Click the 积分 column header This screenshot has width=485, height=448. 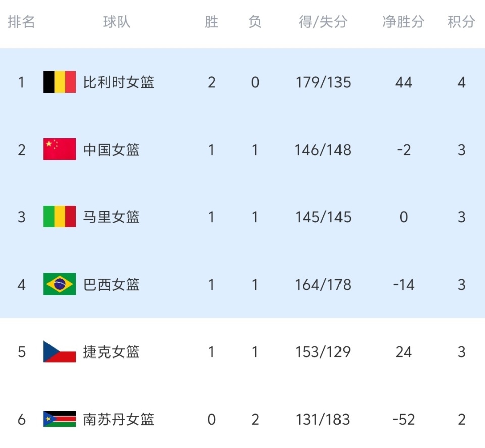coord(461,22)
